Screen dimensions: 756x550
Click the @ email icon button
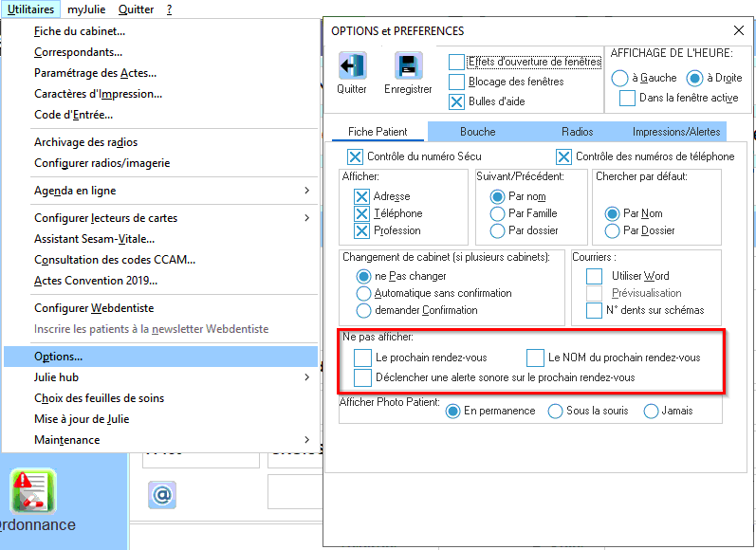162,495
